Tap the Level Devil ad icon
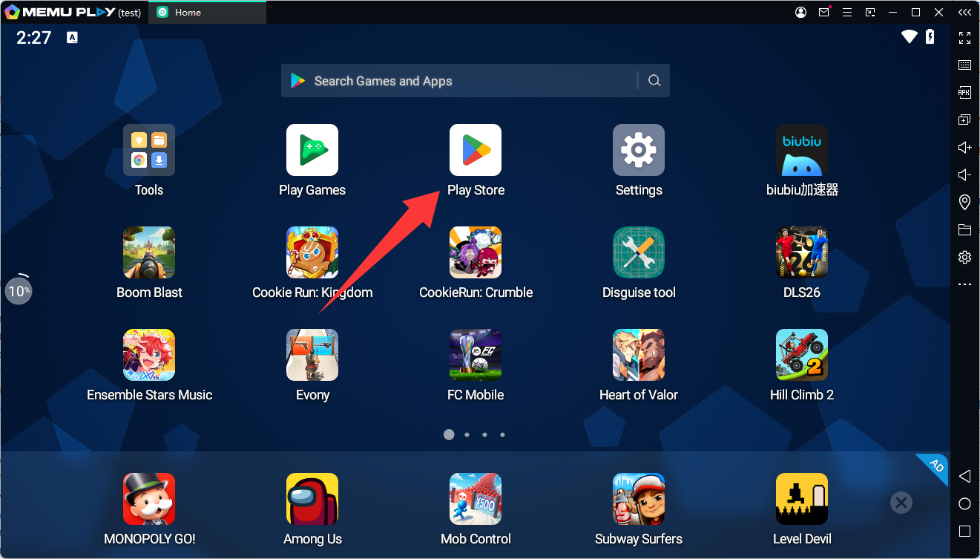 [x=802, y=499]
